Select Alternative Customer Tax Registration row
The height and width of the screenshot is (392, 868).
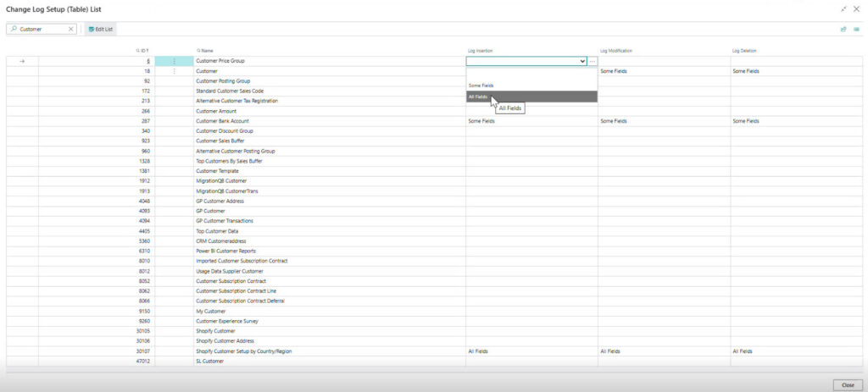pos(434,102)
